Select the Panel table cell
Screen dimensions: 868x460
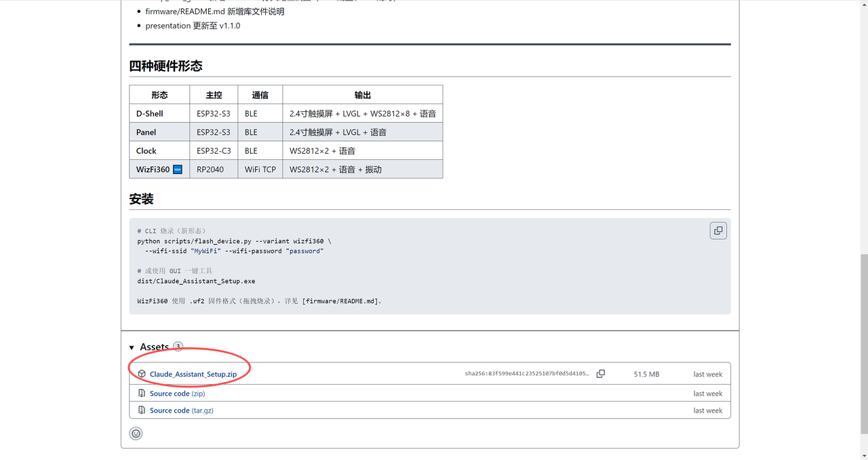point(159,132)
